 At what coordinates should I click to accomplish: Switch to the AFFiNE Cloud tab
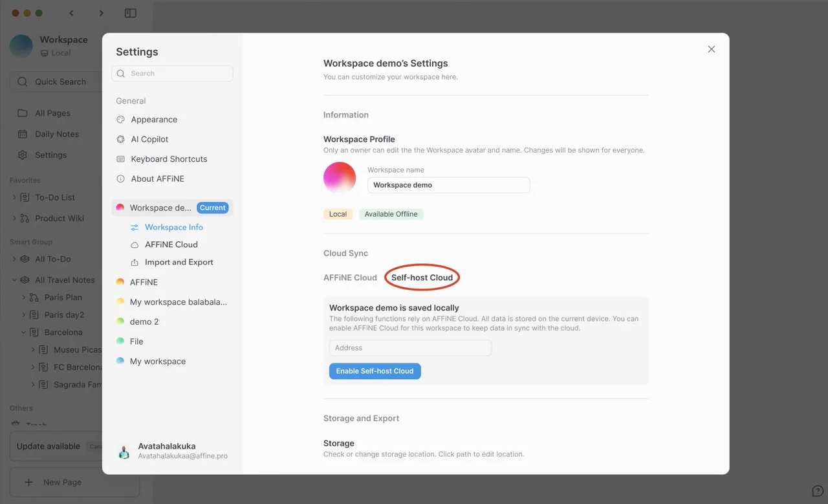coord(350,278)
